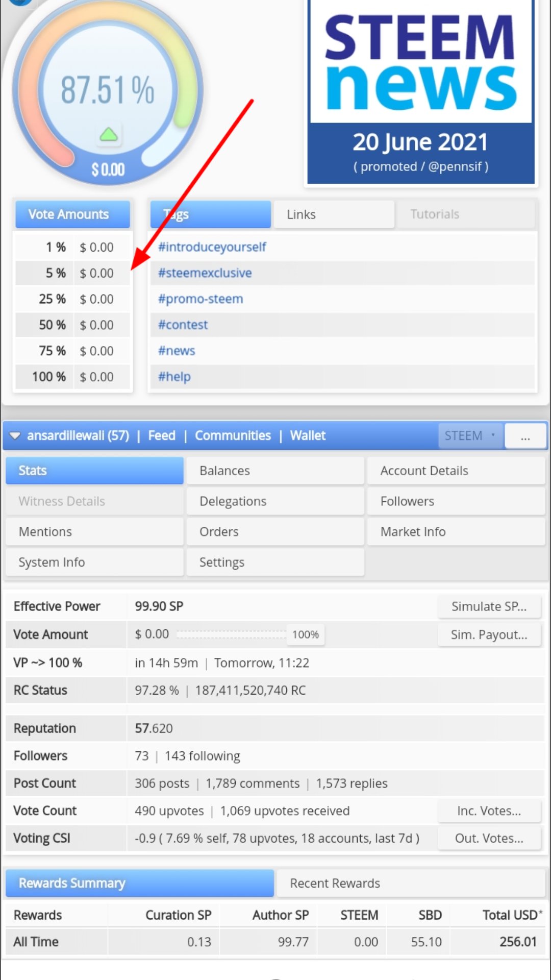The image size is (551, 980).
Task: Open the #contest tag link
Action: [183, 325]
